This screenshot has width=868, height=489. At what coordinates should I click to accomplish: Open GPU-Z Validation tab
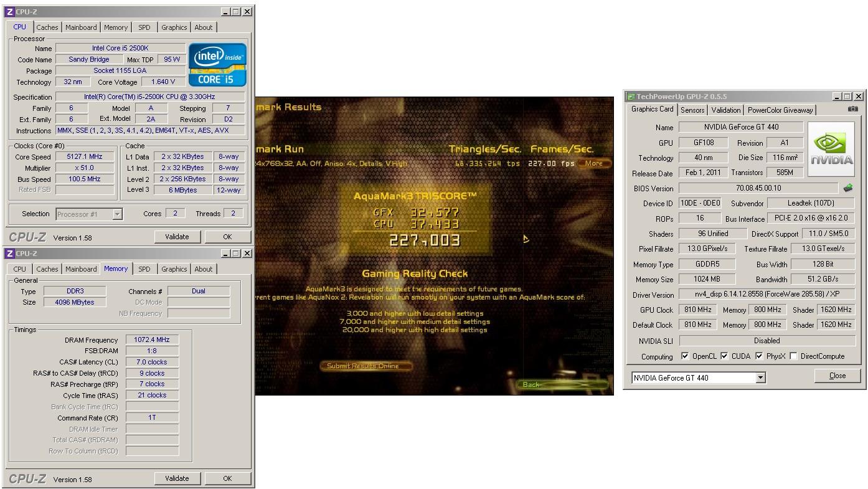[x=726, y=110]
